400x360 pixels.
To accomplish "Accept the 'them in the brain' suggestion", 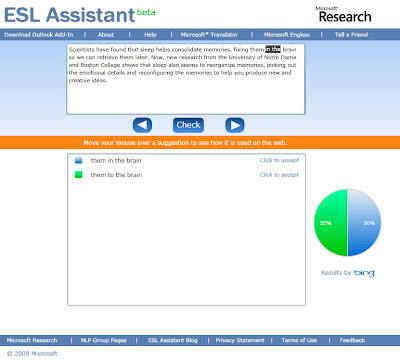I will click(279, 160).
